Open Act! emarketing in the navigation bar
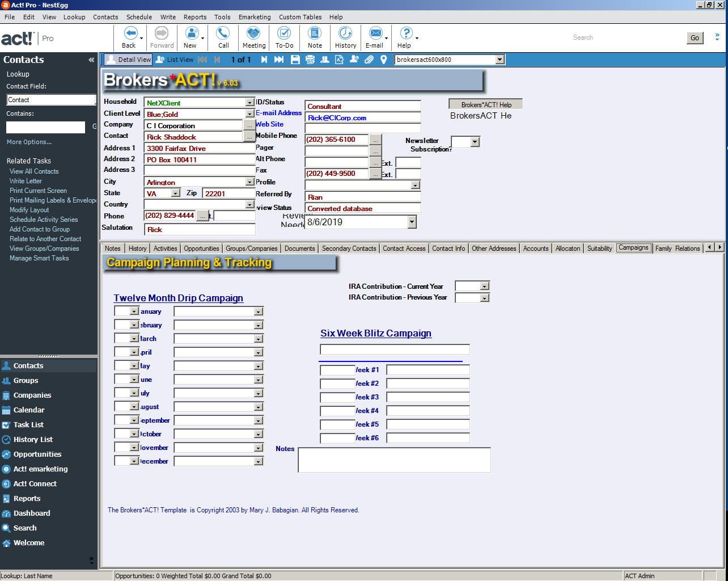The height and width of the screenshot is (581, 728). click(40, 469)
